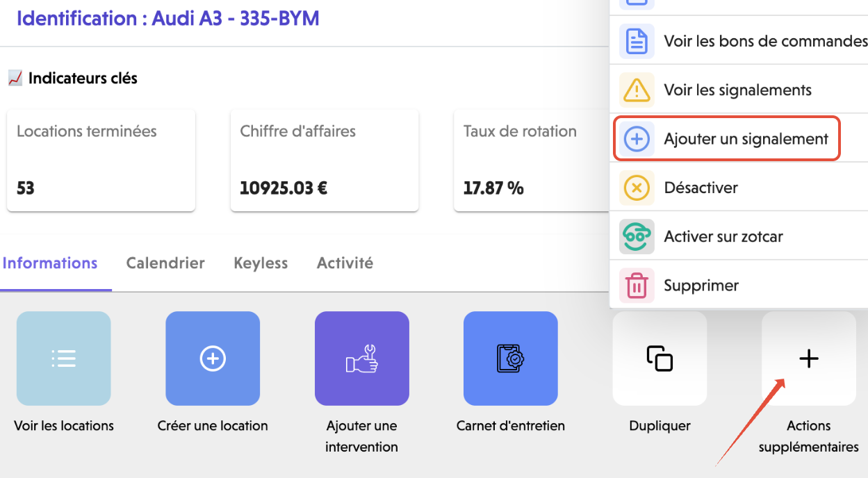Switch to the Calendrier tab

(165, 263)
